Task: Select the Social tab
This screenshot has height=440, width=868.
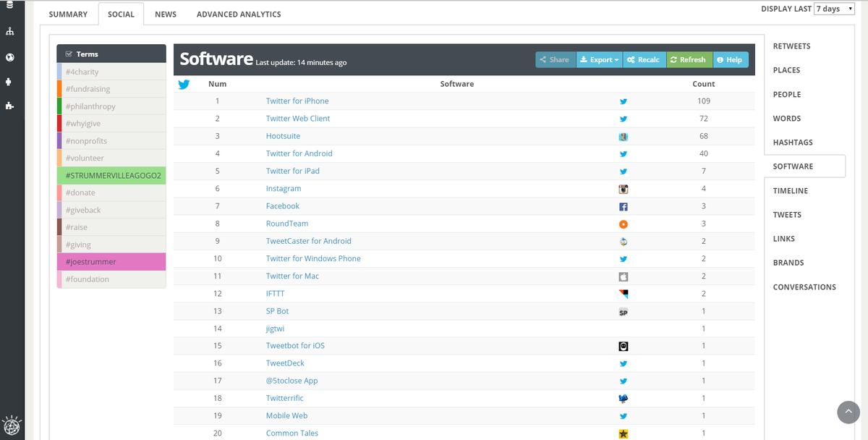Action: coord(121,14)
